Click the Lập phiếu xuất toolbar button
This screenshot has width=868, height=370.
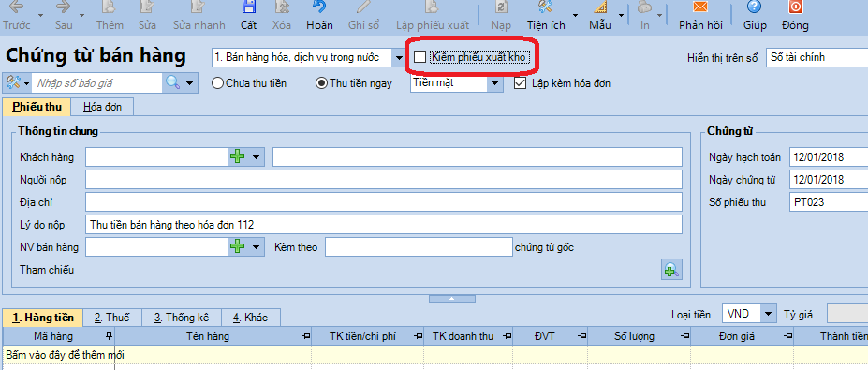pos(433,16)
